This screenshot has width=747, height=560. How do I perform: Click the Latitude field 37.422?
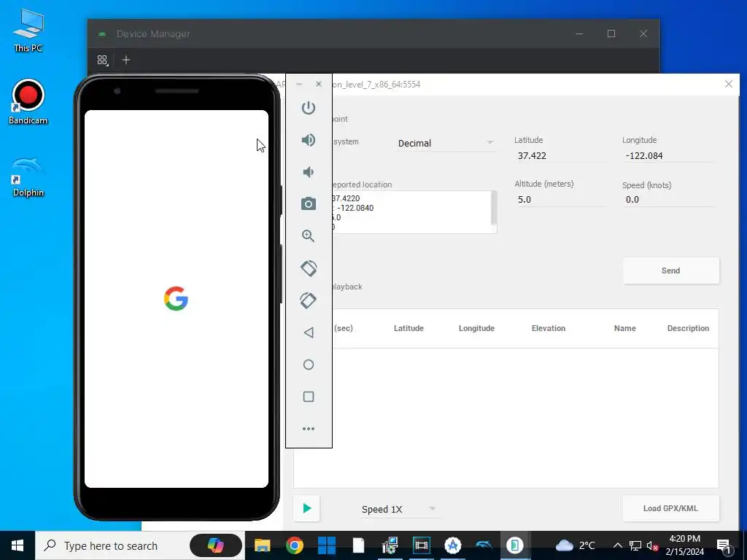(x=561, y=156)
